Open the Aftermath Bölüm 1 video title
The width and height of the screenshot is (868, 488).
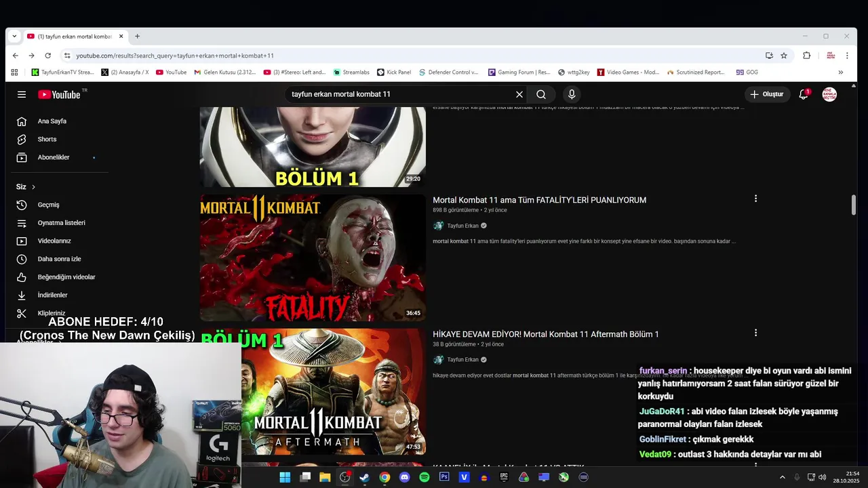point(545,334)
